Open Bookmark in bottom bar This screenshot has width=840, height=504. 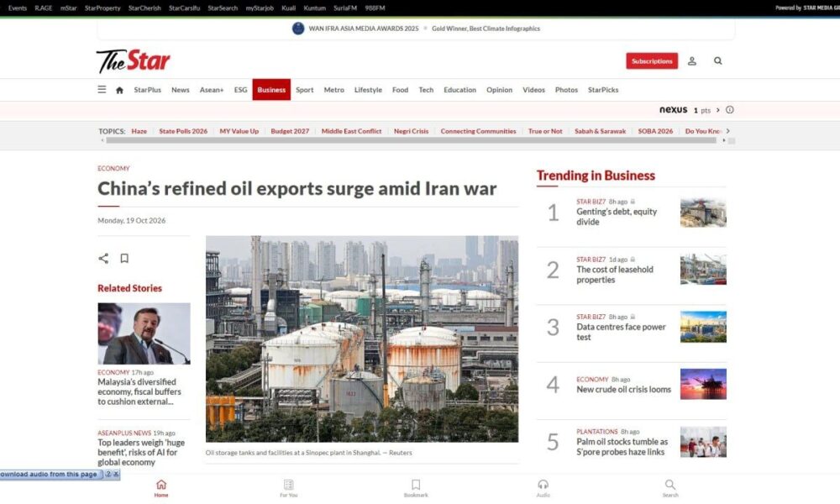coord(416,487)
